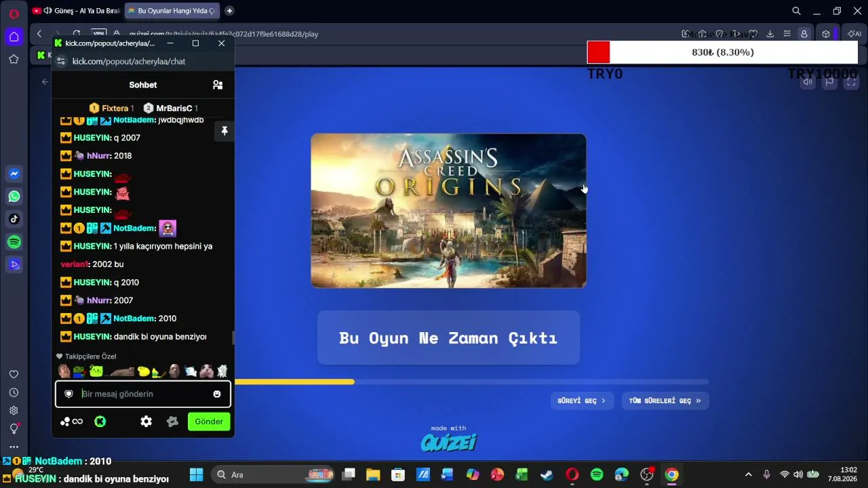Select the first face emote in Takipçilere Özel

tap(64, 371)
